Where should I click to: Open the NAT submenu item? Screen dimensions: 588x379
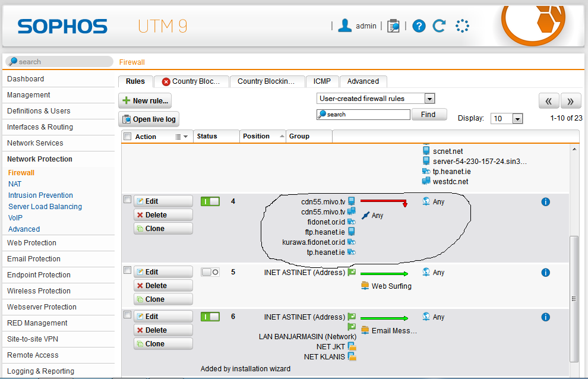click(15, 184)
